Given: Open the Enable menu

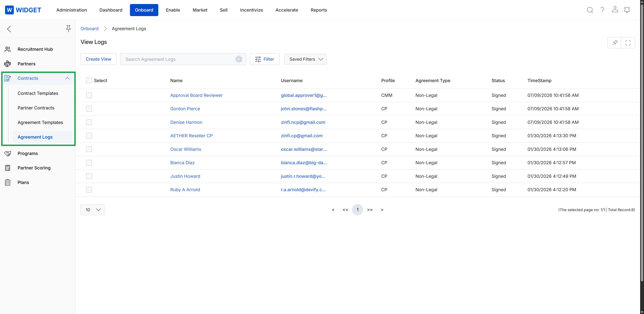Looking at the screenshot, I should pyautogui.click(x=173, y=10).
